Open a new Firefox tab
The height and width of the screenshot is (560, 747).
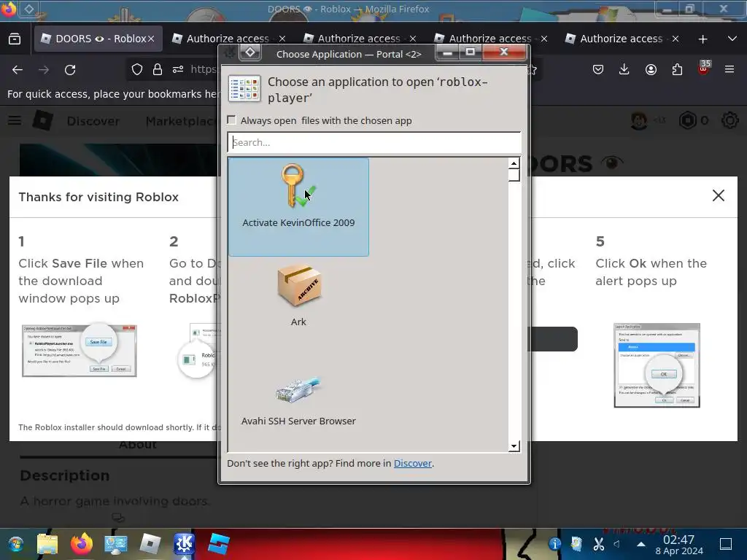703,39
